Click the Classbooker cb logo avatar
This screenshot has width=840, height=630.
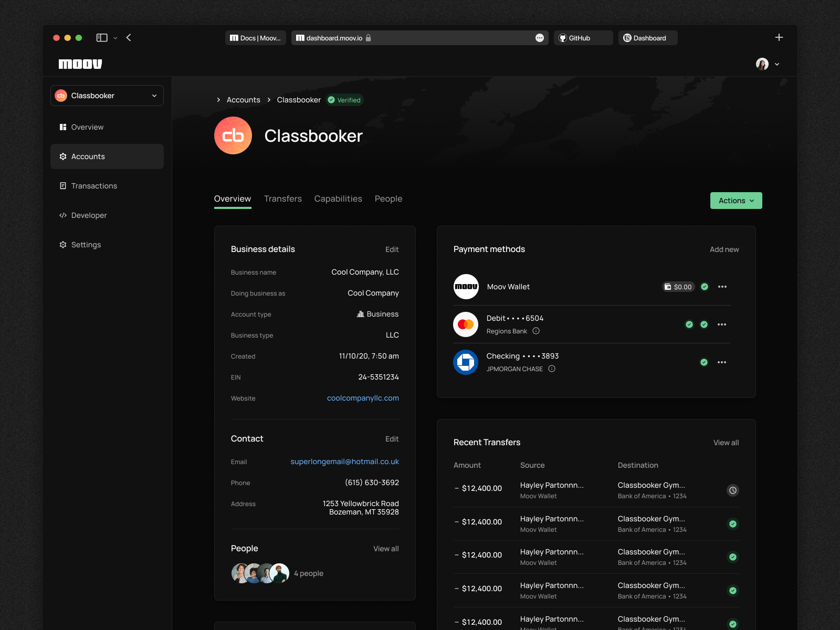[x=233, y=135]
